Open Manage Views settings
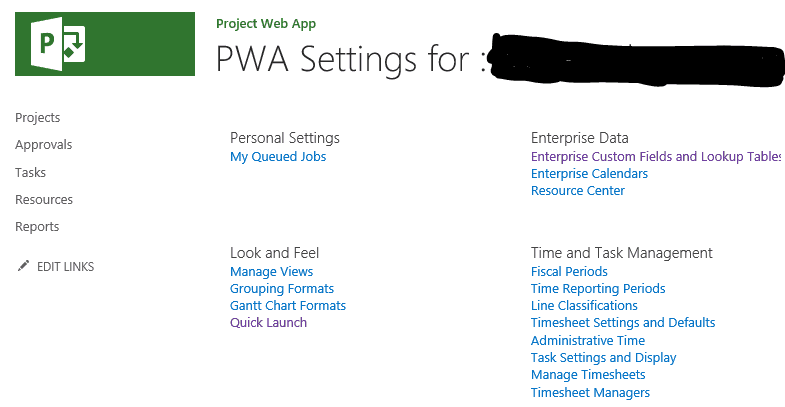The height and width of the screenshot is (407, 785). point(271,272)
